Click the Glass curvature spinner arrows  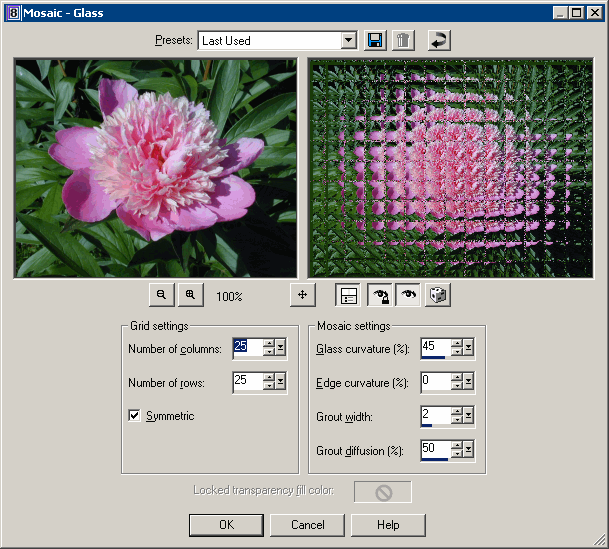coord(457,347)
